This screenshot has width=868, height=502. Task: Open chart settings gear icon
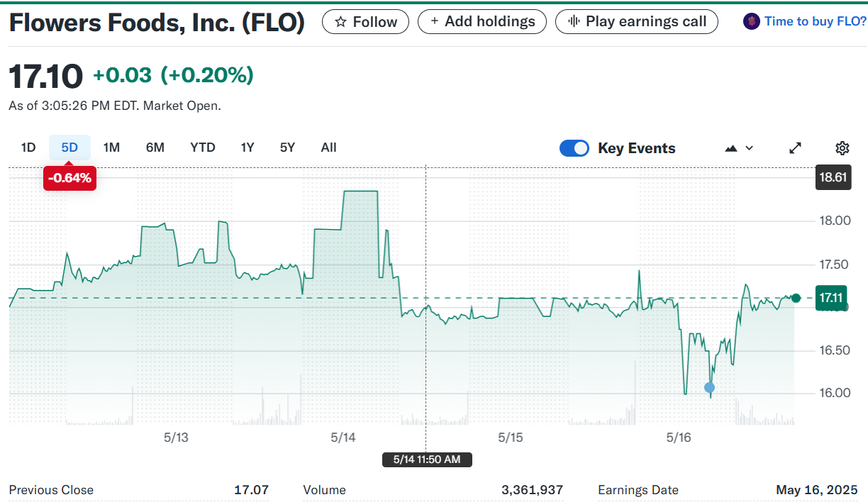click(x=842, y=148)
